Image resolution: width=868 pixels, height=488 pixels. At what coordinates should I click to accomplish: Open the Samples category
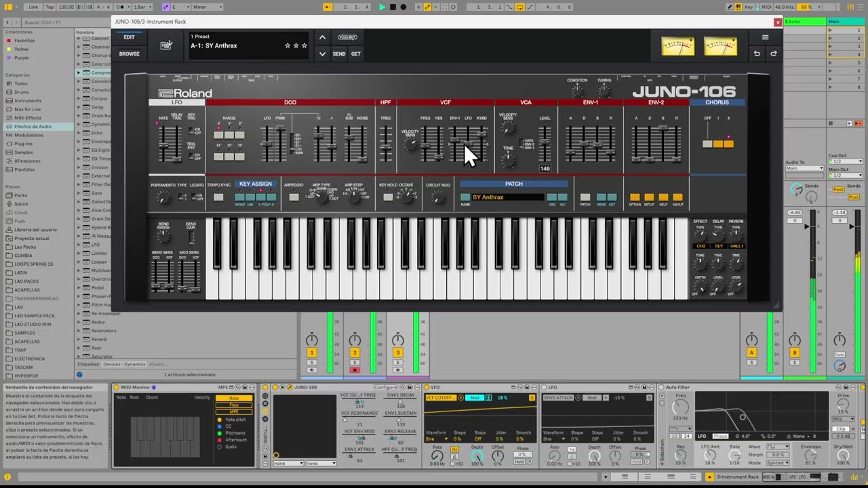click(x=23, y=152)
